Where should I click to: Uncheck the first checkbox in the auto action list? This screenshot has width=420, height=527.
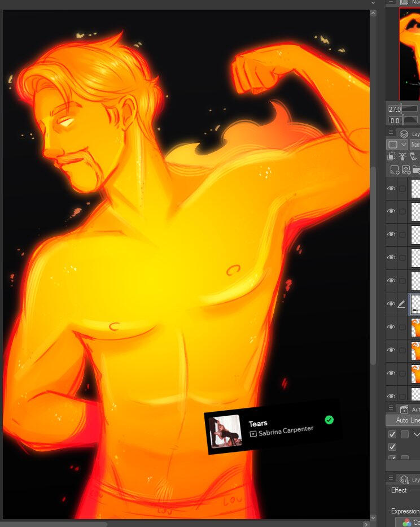pyautogui.click(x=392, y=434)
